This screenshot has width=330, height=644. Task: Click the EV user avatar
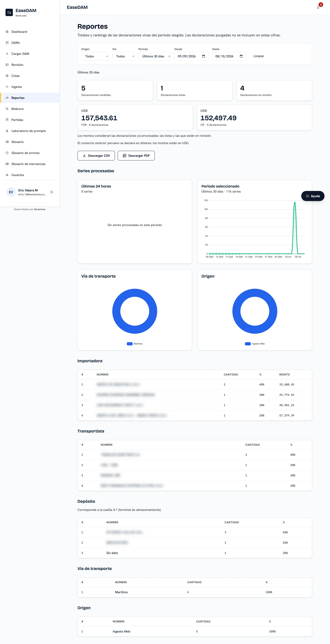11,192
